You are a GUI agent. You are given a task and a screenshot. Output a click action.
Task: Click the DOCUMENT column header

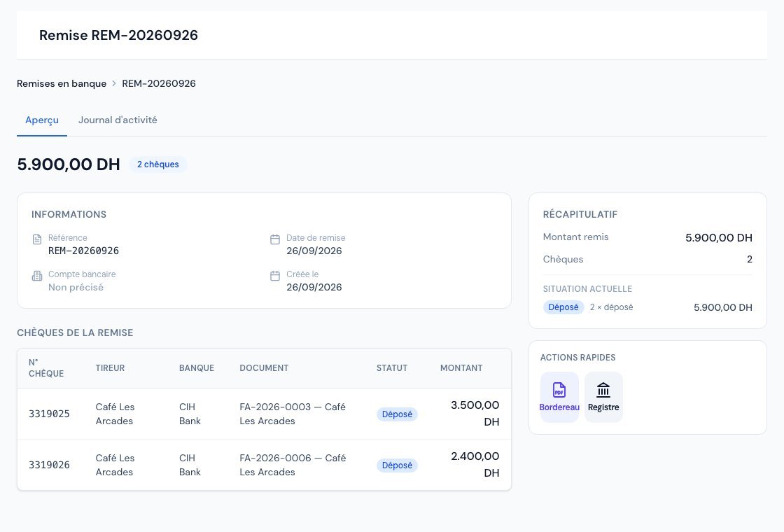(x=264, y=368)
